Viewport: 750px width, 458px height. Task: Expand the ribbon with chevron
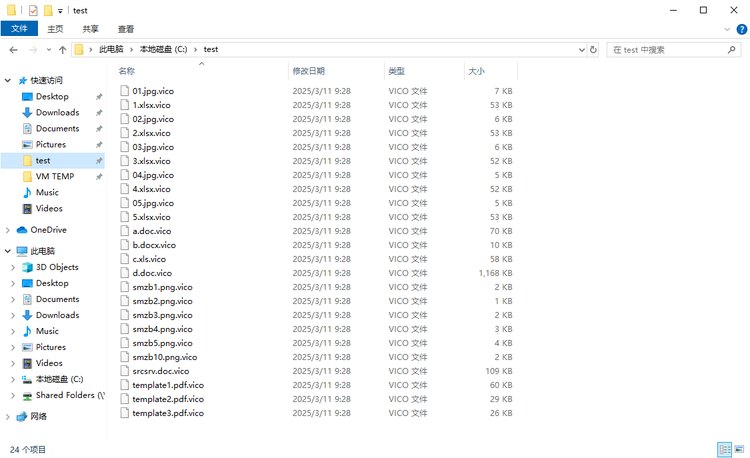[726, 29]
